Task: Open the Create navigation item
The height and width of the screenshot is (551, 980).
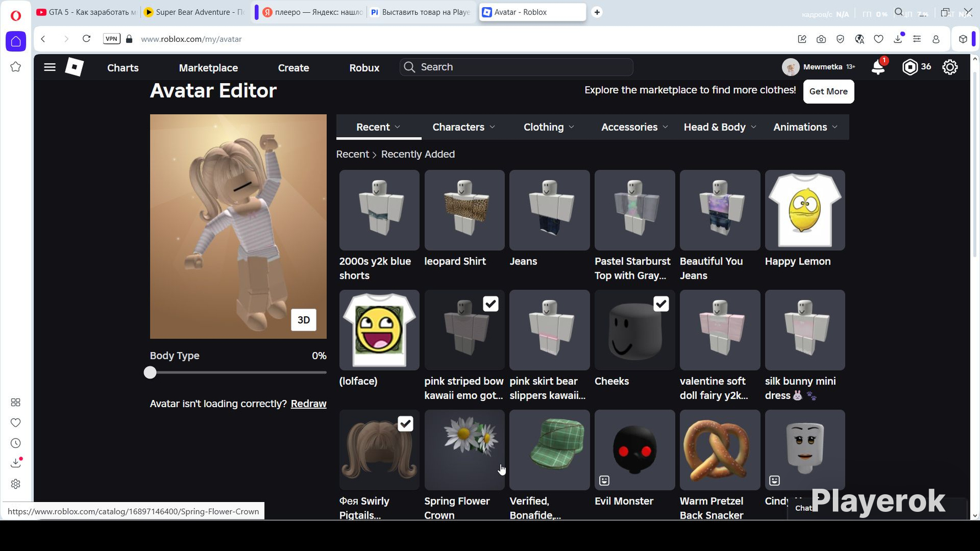Action: coord(293,68)
